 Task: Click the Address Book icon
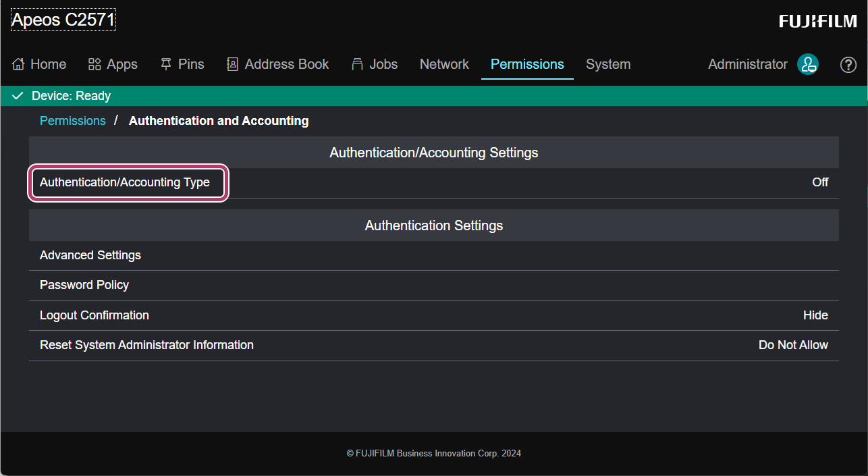click(x=232, y=64)
